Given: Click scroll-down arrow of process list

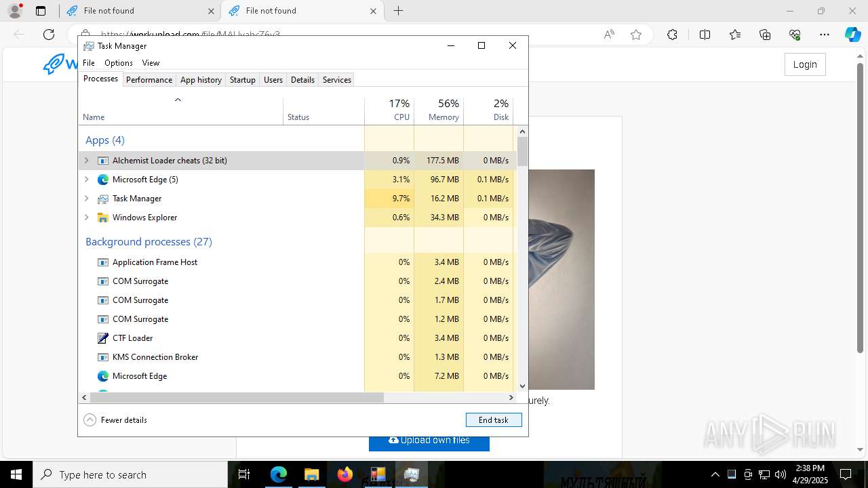Looking at the screenshot, I should (522, 386).
